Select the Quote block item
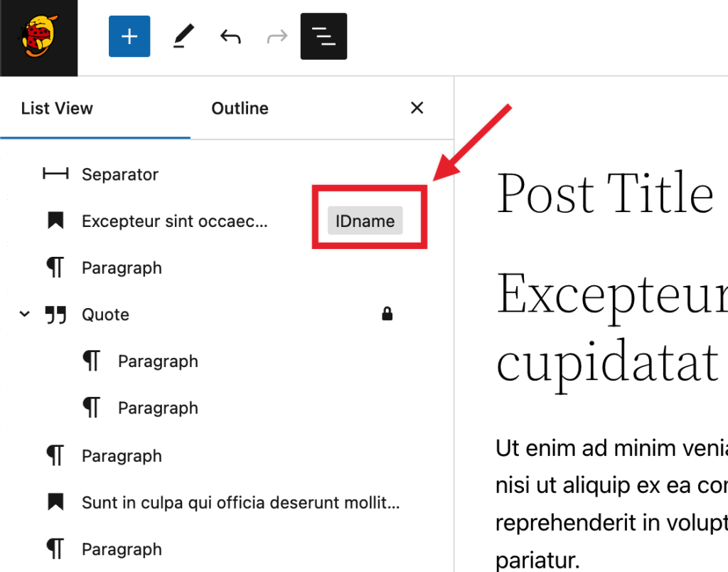This screenshot has width=728, height=572. (x=106, y=314)
